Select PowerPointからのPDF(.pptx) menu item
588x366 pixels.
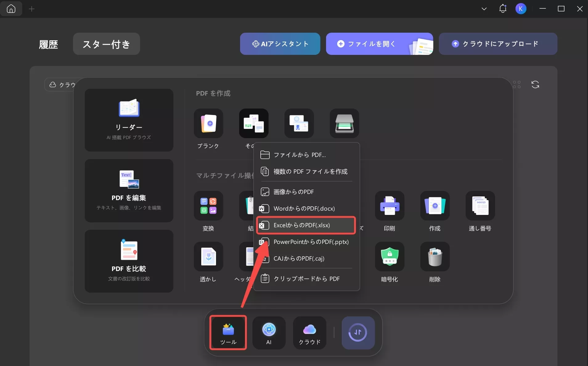click(x=306, y=242)
